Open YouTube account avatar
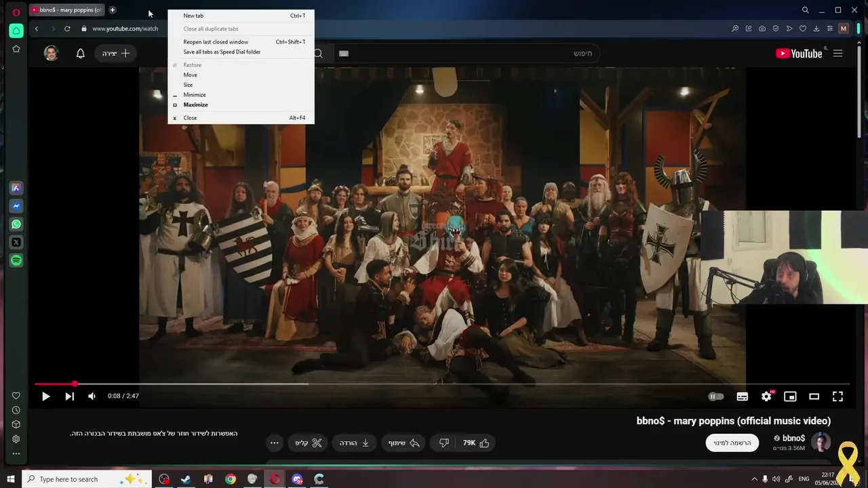Screen dimensions: 868x488 pyautogui.click(x=52, y=53)
